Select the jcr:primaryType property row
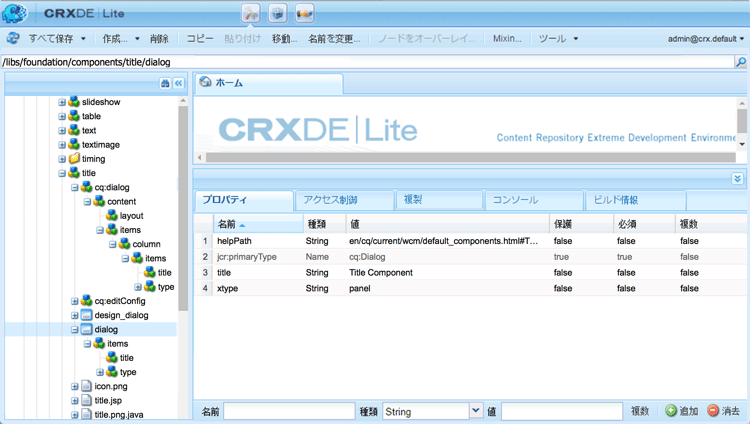 pyautogui.click(x=472, y=257)
